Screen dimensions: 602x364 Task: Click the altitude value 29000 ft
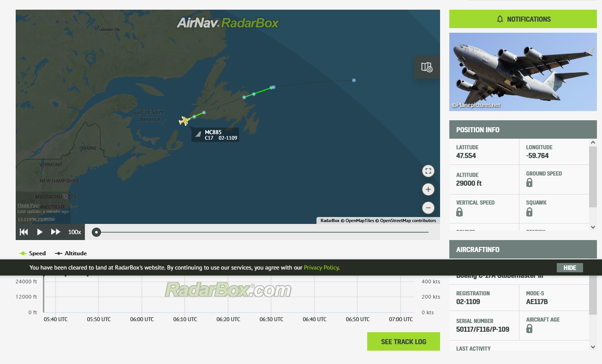click(x=469, y=183)
